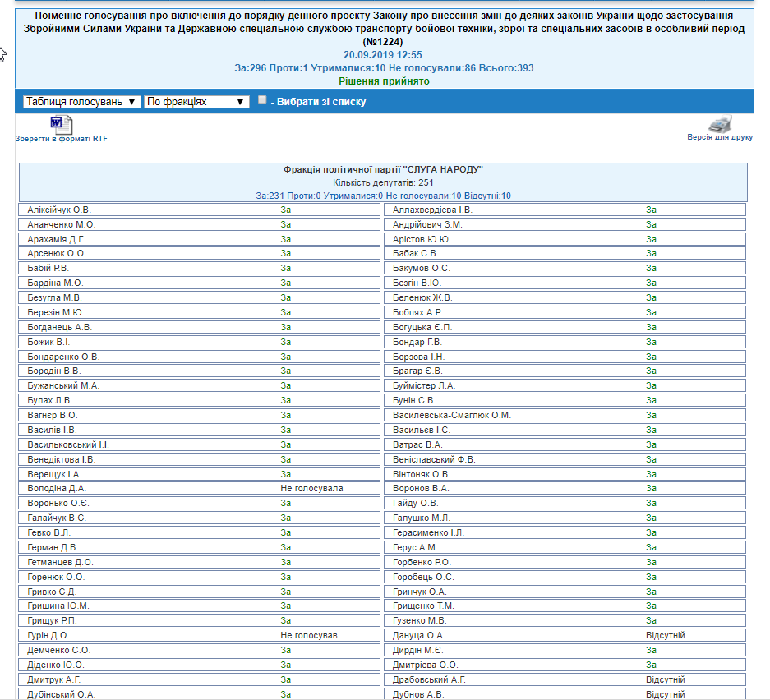Select the row for Володіна Д.А.
Screen dimensions: 770x700
point(199,488)
